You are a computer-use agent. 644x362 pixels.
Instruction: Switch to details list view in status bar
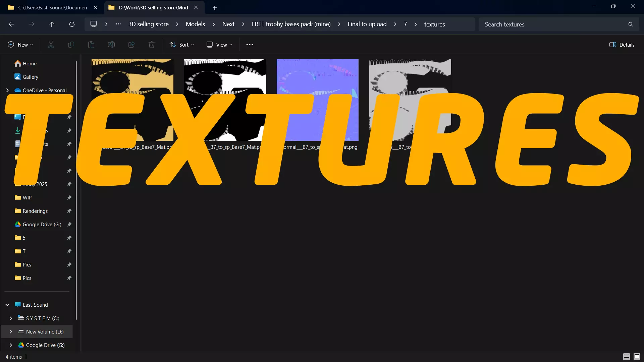coord(626,357)
